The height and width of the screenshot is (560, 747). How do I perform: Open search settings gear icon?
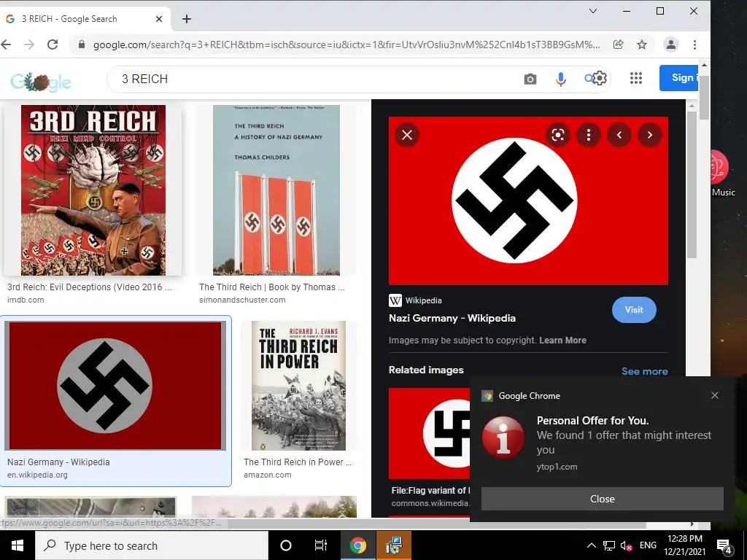pos(600,77)
